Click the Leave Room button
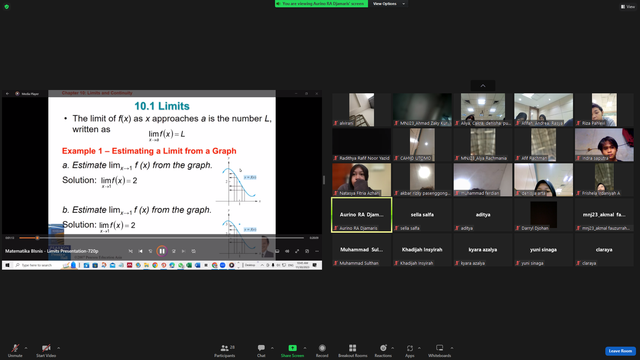Viewport: 640px width, 360px height. [x=620, y=351]
